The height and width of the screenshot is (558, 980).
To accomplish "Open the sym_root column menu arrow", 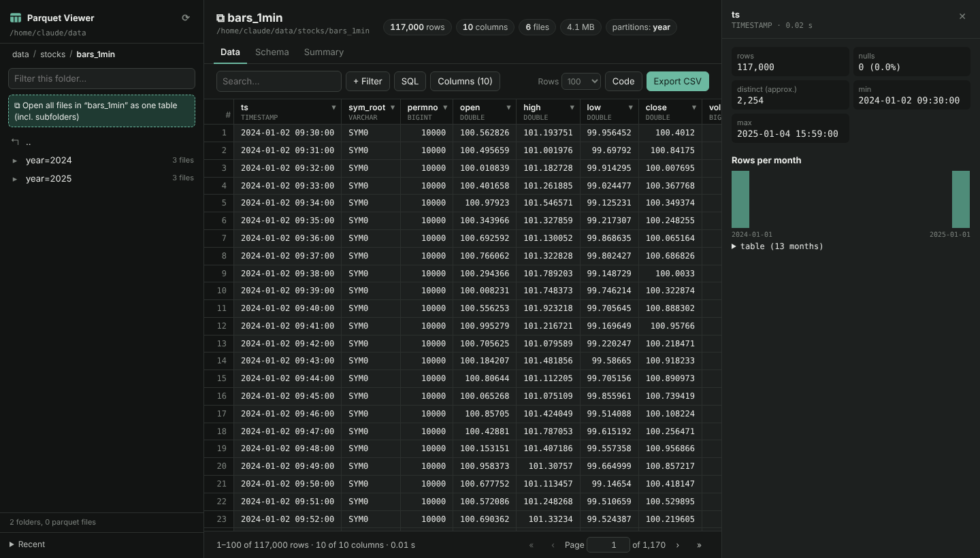I will [x=393, y=108].
